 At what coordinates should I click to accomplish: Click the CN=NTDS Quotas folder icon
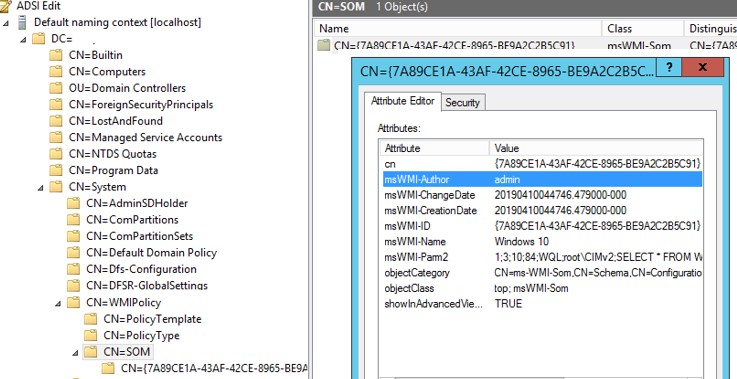point(55,154)
